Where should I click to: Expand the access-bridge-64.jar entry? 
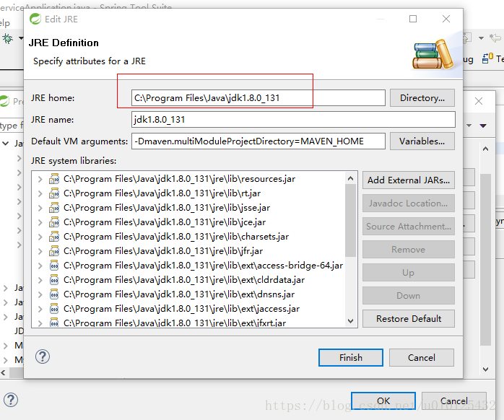pos(40,266)
